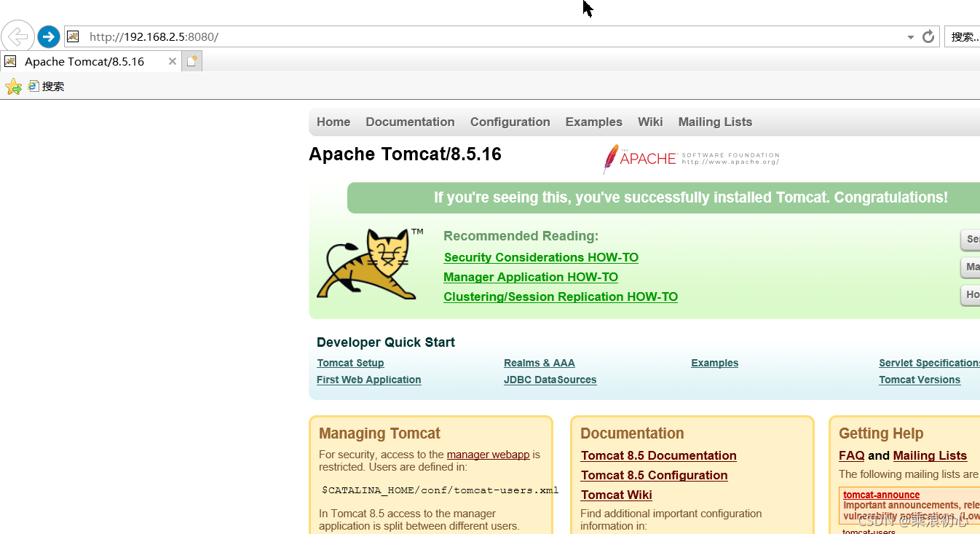This screenshot has height=534, width=980.
Task: Open Manager Application HOW-TO link
Action: click(531, 277)
